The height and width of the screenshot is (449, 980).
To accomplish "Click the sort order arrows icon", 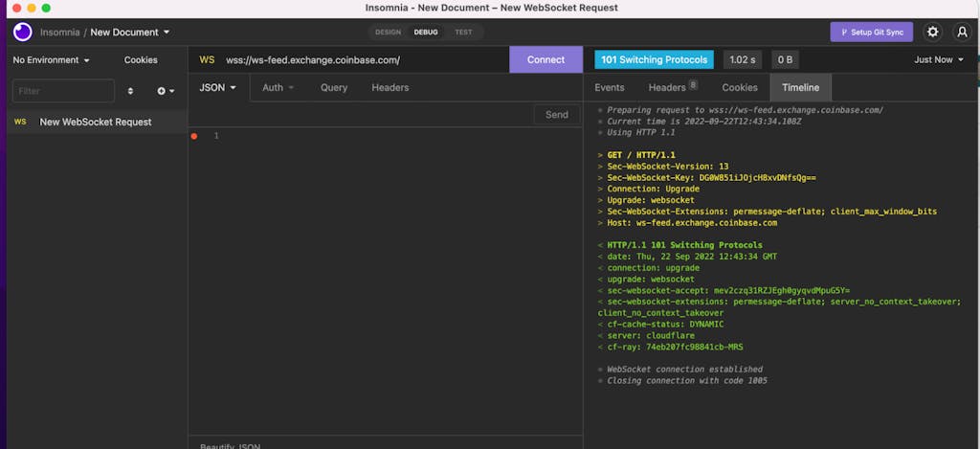I will click(x=131, y=91).
